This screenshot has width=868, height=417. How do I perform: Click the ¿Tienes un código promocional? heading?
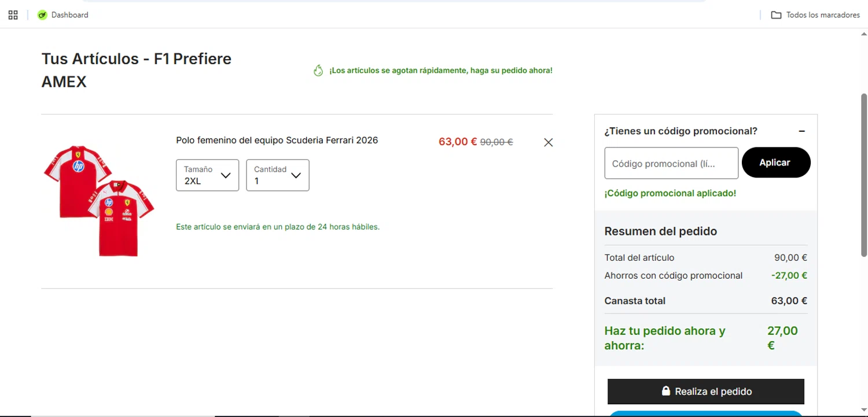click(x=681, y=131)
